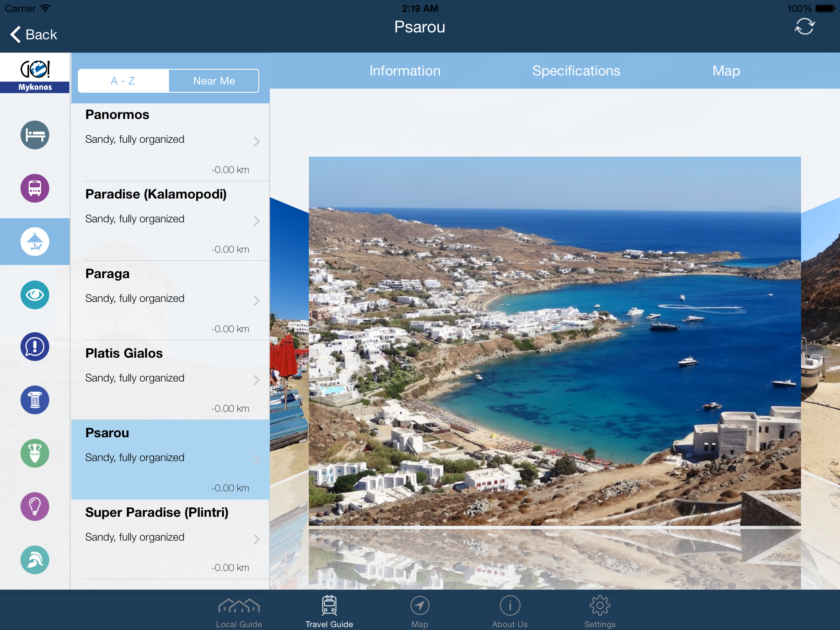The height and width of the screenshot is (630, 840).
Task: Switch sorting to A - Z
Action: (123, 81)
